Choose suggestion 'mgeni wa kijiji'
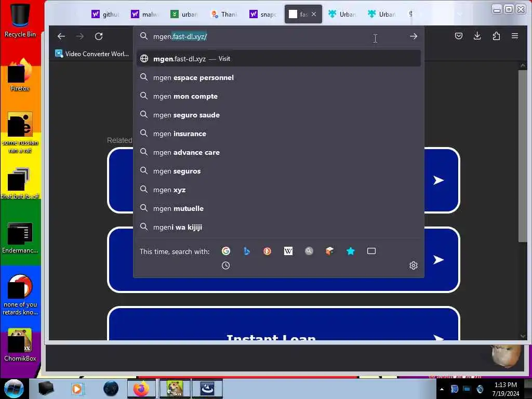Image resolution: width=532 pixels, height=399 pixels. point(278,227)
